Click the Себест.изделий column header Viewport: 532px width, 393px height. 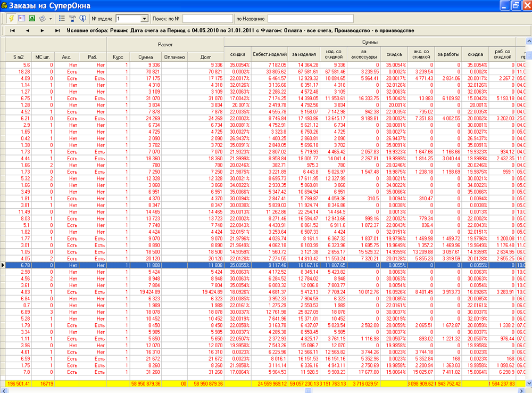click(269, 54)
